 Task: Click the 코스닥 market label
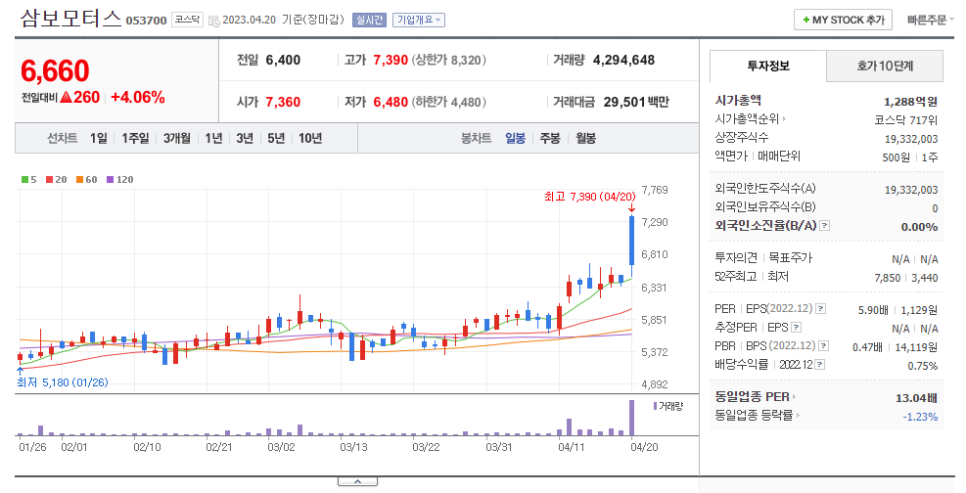(187, 20)
